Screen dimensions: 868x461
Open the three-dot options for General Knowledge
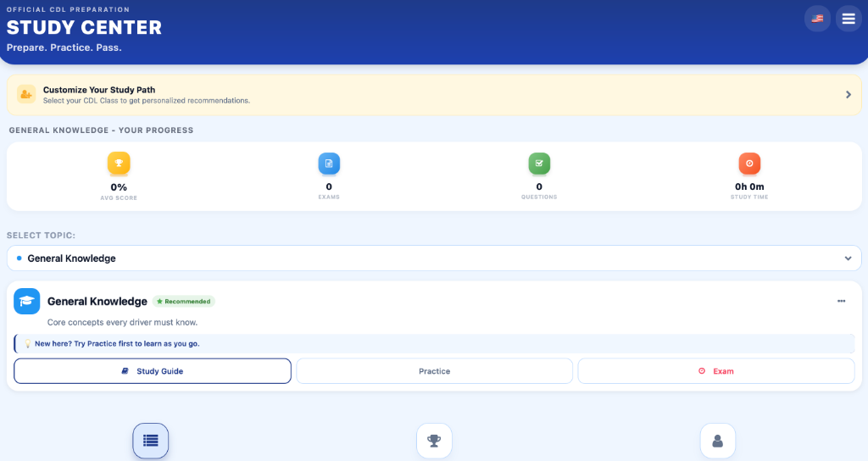tap(842, 301)
